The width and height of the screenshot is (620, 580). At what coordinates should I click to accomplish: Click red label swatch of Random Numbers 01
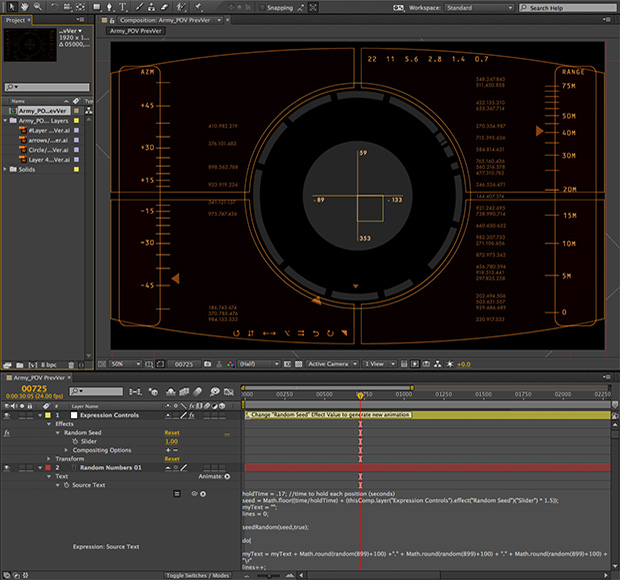48,468
